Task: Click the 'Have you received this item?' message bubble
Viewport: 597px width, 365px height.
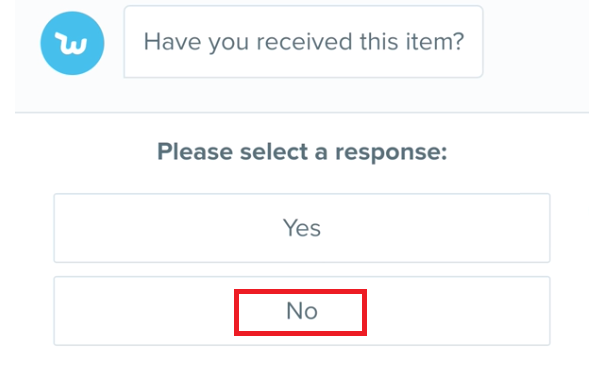Action: pos(303,41)
